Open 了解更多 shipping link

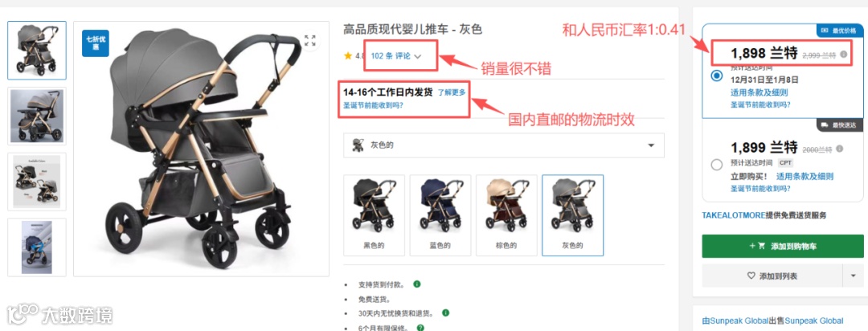(452, 92)
